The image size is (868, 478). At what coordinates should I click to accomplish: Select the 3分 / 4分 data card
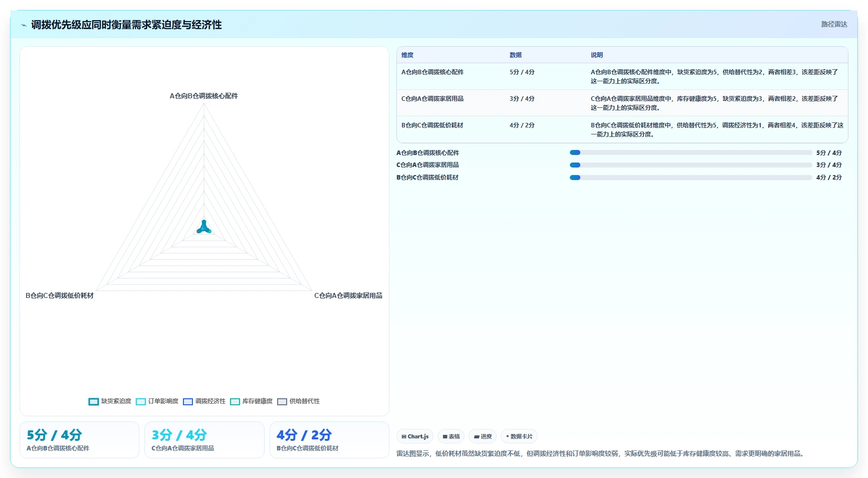204,440
